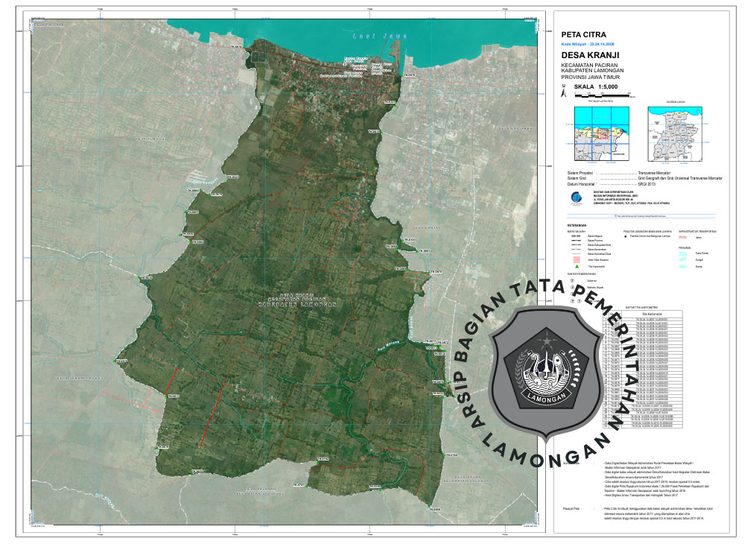Click the Batas Negara line symbol
Image resolution: width=756 pixels, height=547 pixels.
(x=576, y=236)
